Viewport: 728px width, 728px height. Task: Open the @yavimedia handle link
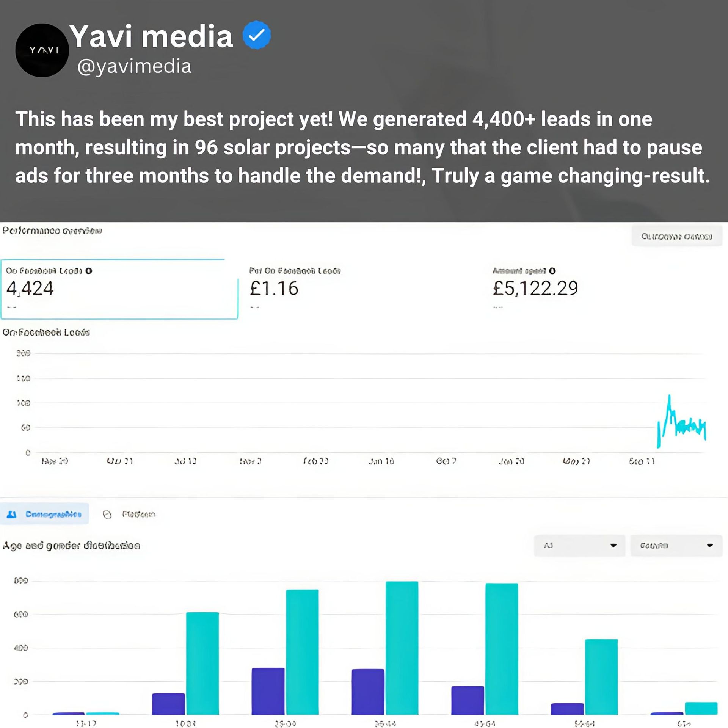click(x=134, y=66)
